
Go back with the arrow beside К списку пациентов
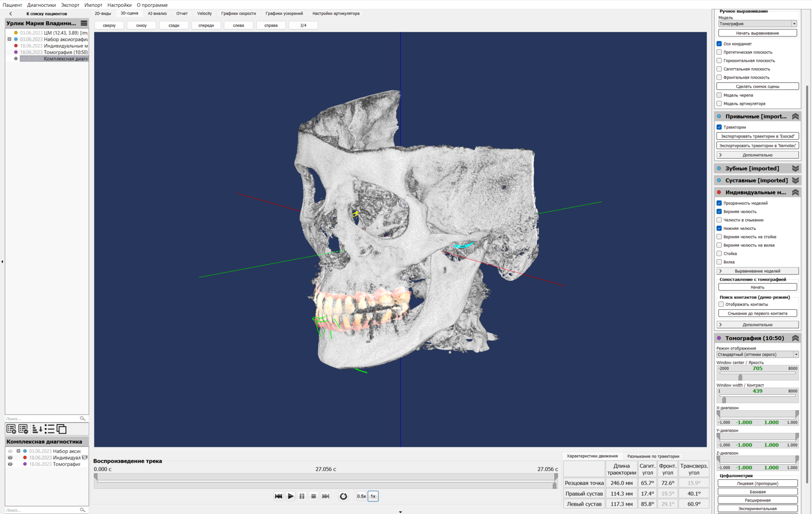[x=11, y=14]
